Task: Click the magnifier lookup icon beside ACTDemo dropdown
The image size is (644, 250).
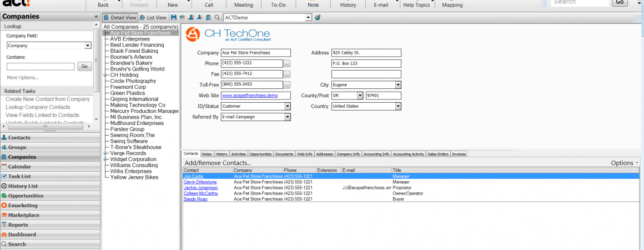Action: [217, 18]
